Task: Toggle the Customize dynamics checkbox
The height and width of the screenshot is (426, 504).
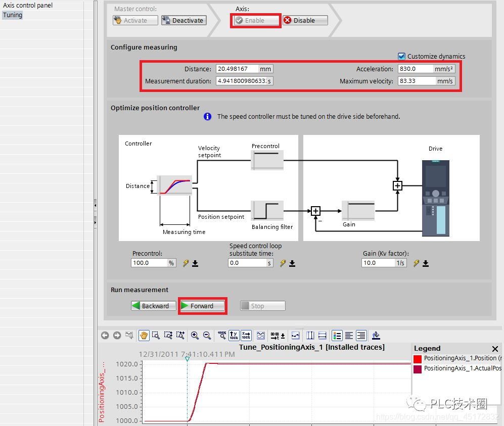Action: (401, 56)
